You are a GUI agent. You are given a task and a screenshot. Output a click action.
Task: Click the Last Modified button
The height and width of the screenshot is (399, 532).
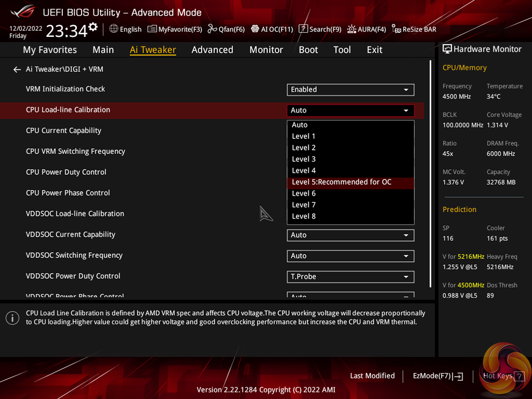coord(372,376)
